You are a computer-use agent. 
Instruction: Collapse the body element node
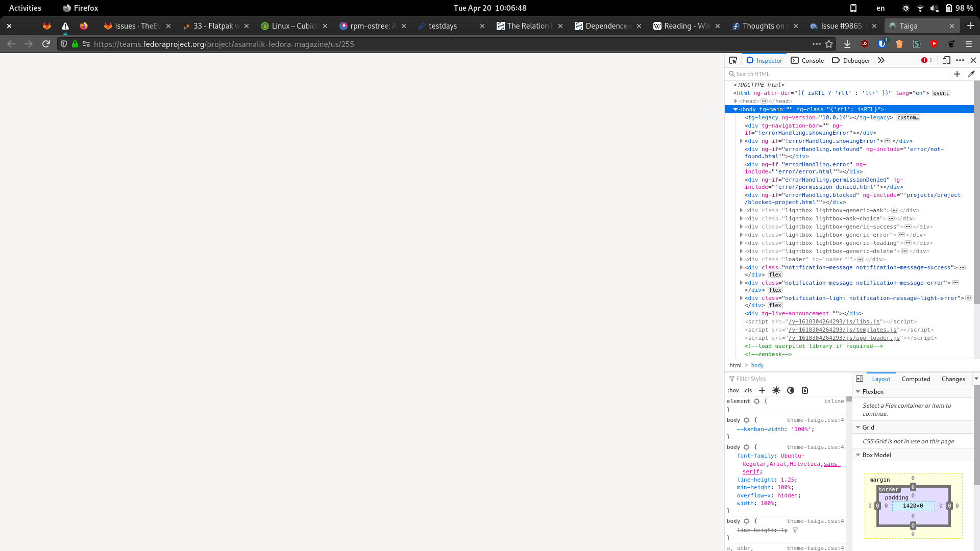(x=736, y=109)
